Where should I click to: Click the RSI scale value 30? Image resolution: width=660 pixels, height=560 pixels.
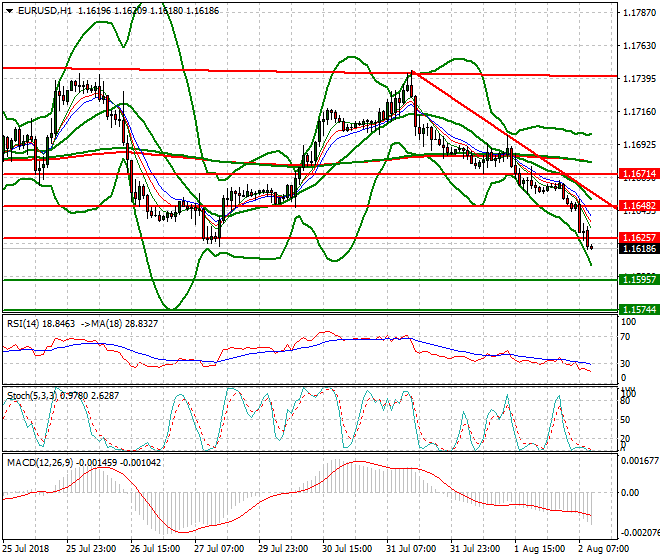[625, 363]
